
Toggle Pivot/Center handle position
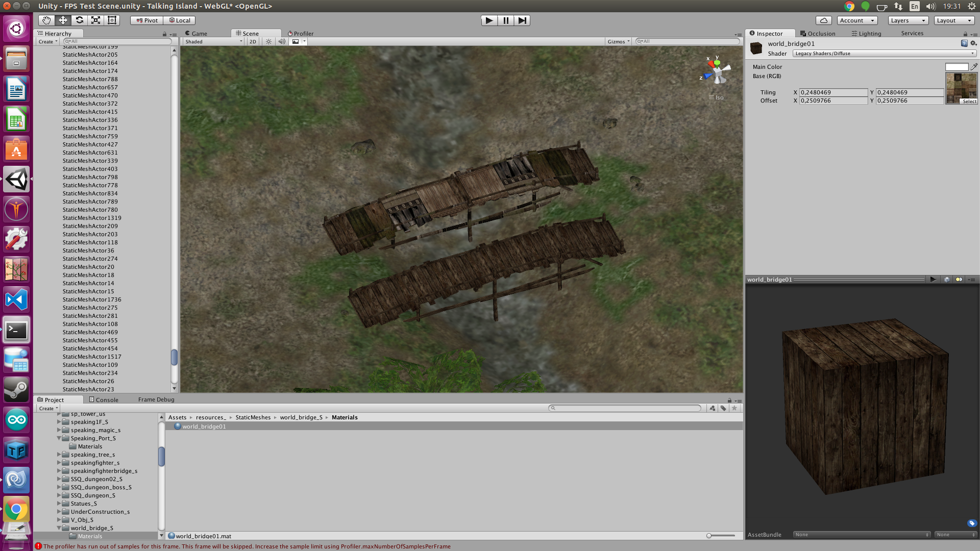pyautogui.click(x=147, y=20)
